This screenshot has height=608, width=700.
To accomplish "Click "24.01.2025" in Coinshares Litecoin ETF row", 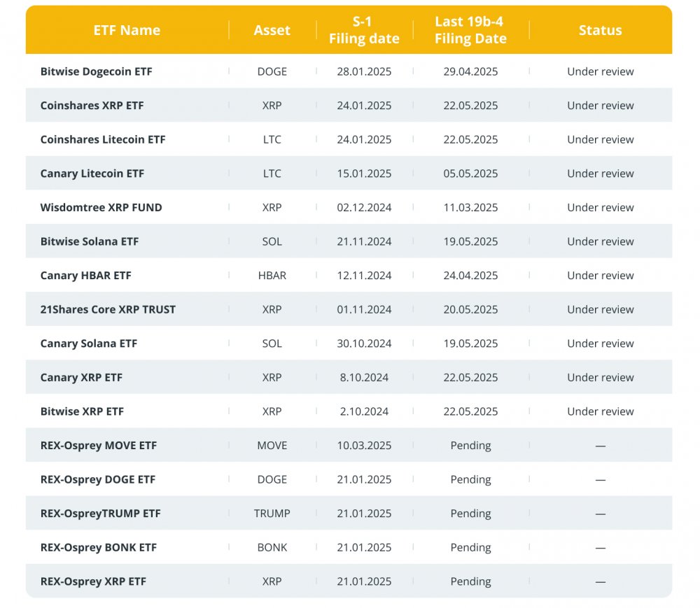I will [364, 139].
